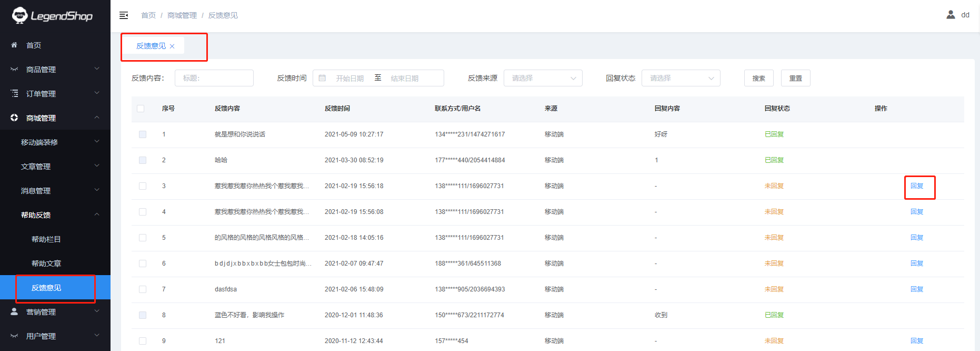The image size is (980, 351).
Task: Open the 回复状态 dropdown
Action: 681,78
